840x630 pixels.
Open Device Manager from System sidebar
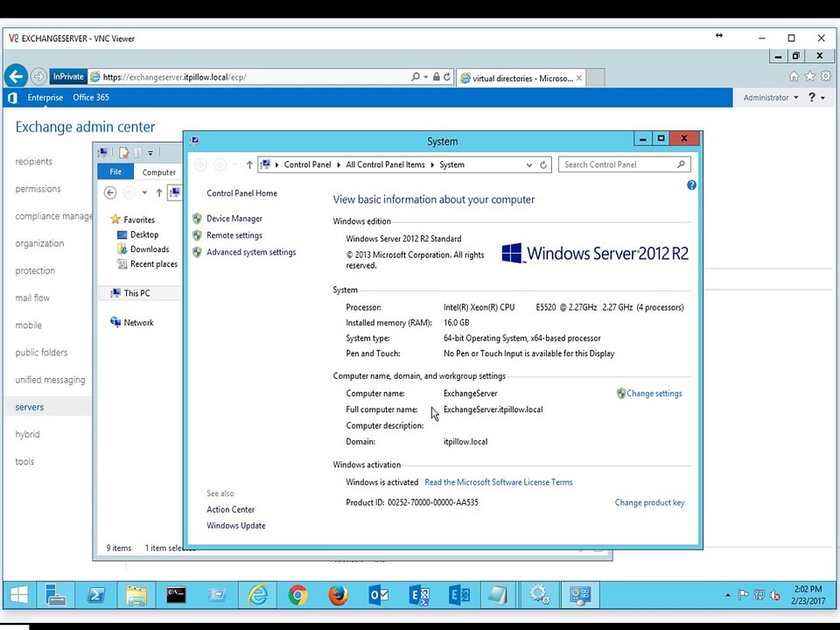(x=234, y=219)
